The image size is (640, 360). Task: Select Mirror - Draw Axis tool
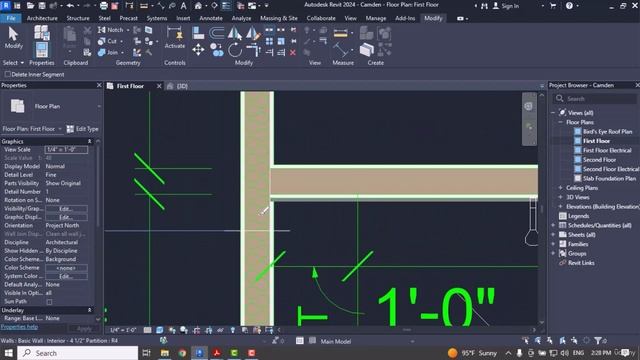(252, 33)
